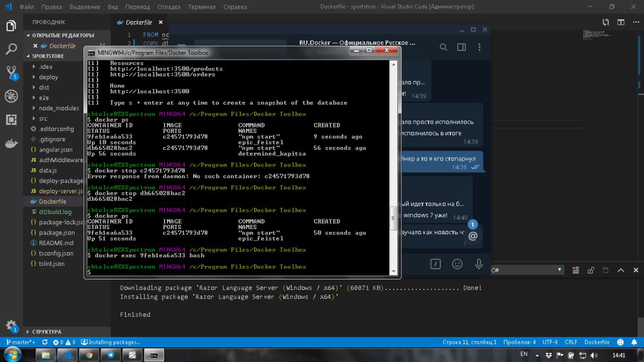Image resolution: width=644 pixels, height=362 pixels.
Task: Click the feedback smiley in status bar
Action: 620,342
